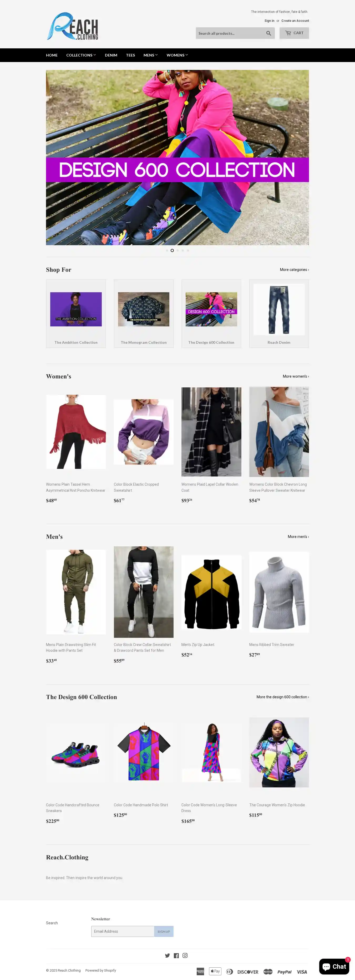Expand the Collections dropdown menu
The height and width of the screenshot is (980, 355).
point(81,55)
